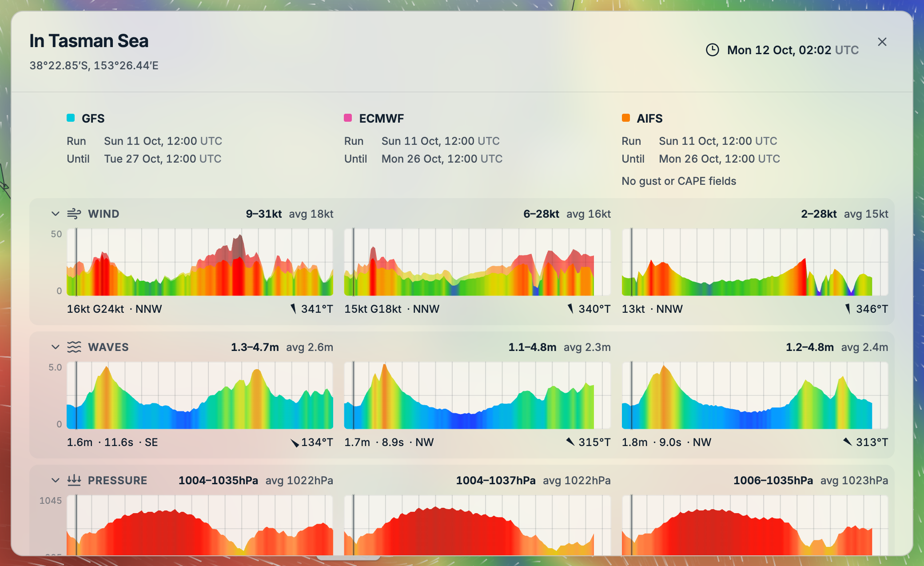The image size is (924, 566).
Task: Click the '15kt G18kt · NNW' reading
Action: tap(392, 309)
